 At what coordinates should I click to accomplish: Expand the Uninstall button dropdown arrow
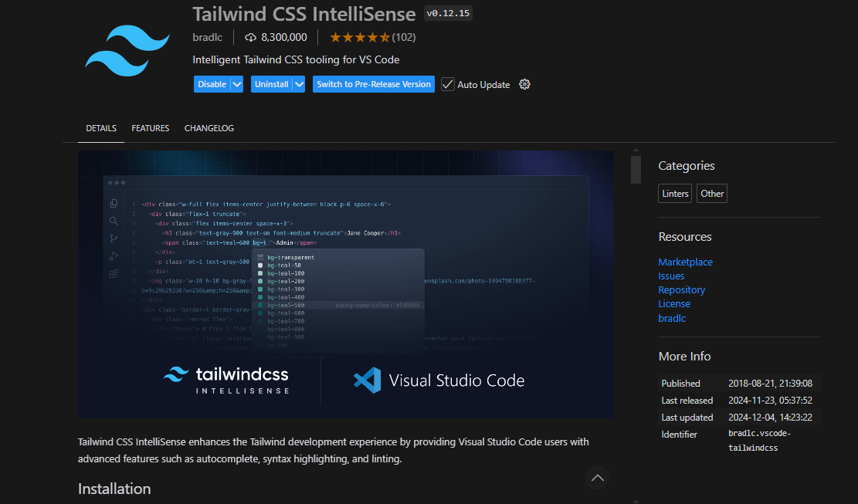click(299, 84)
